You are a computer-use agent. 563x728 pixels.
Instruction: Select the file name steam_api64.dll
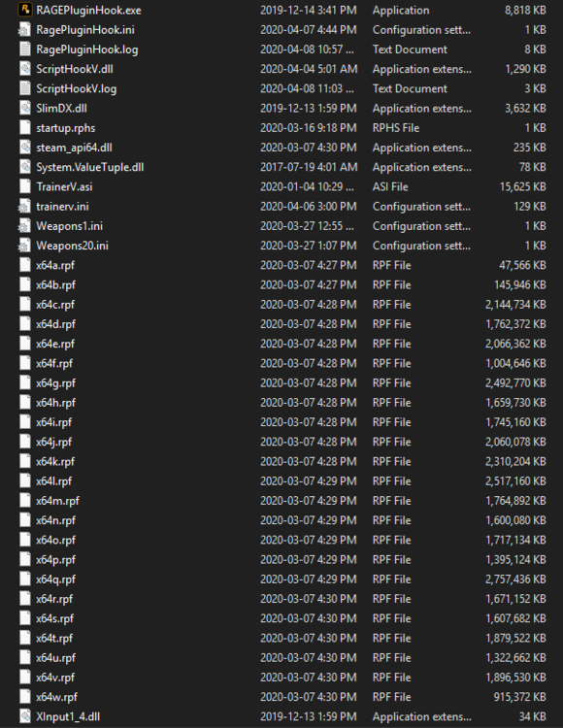(75, 148)
